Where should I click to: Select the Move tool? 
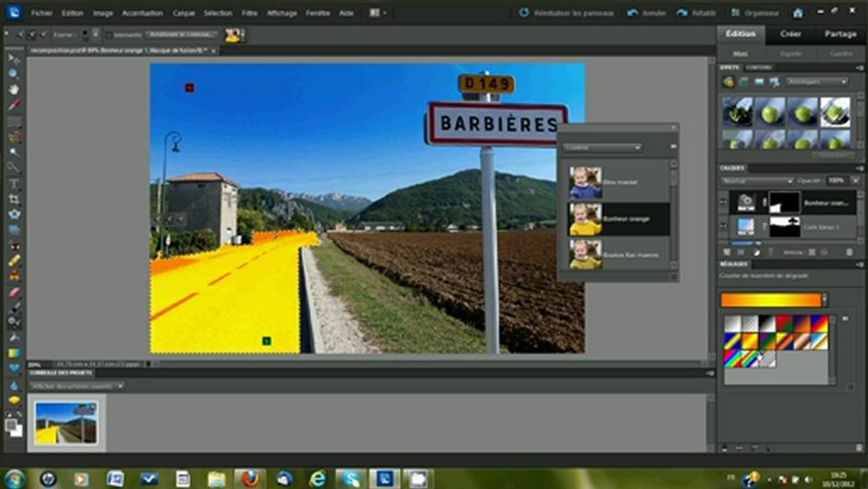[14, 58]
